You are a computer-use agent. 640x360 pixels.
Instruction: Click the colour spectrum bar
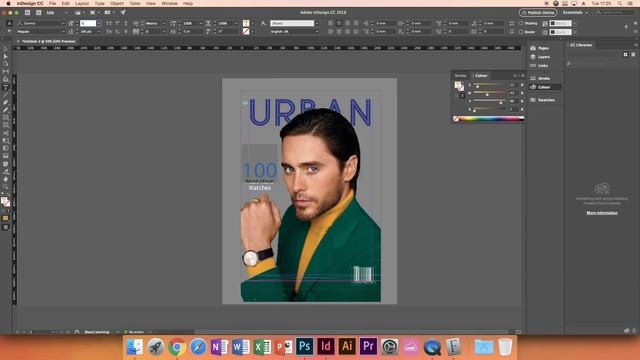(491, 119)
